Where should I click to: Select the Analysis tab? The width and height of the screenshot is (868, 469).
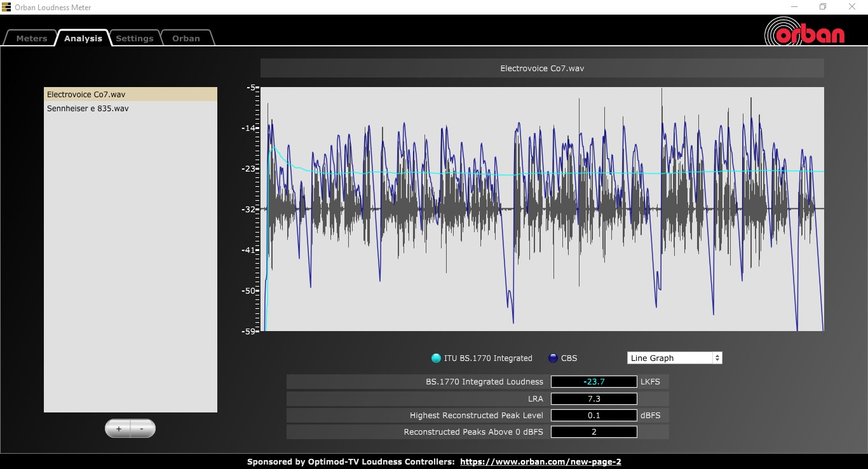click(x=83, y=38)
